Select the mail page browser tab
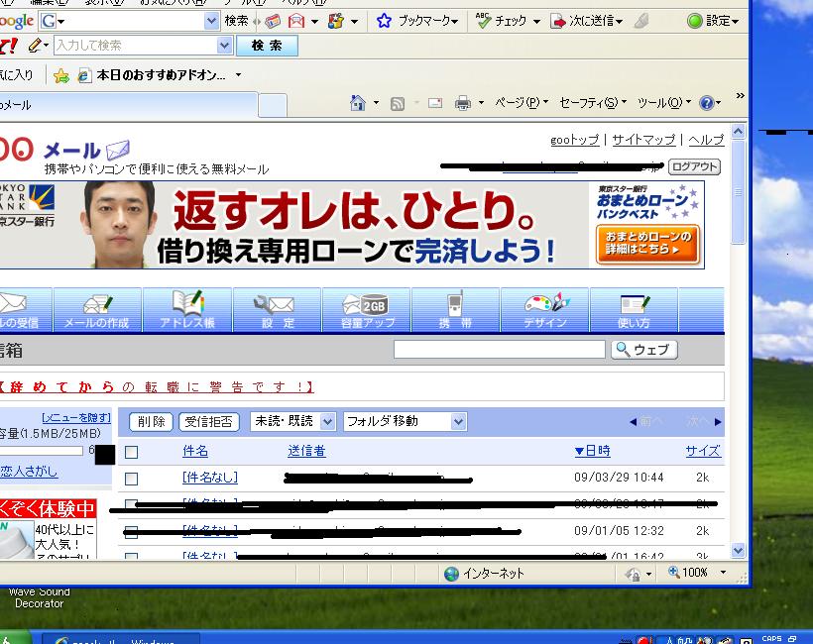 point(128,105)
